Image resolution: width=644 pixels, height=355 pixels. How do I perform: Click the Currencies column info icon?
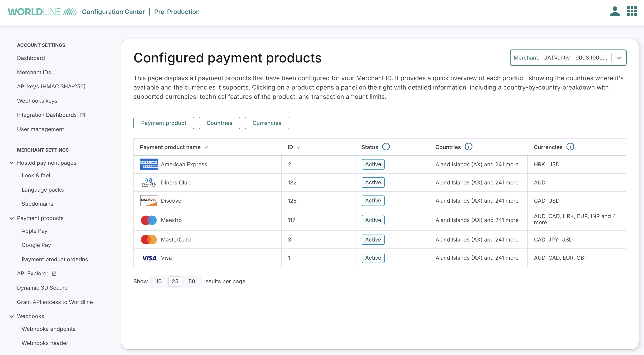[570, 147]
